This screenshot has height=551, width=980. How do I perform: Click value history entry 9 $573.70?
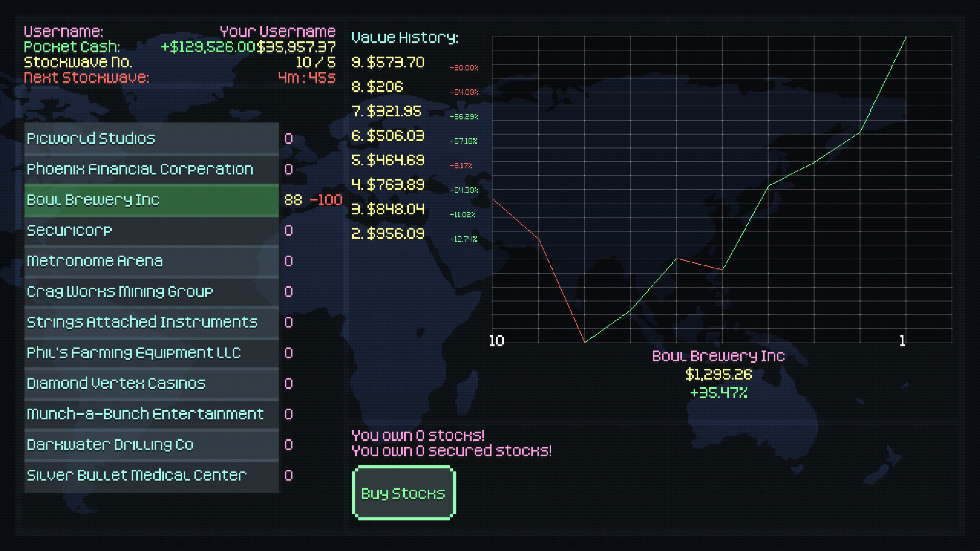pyautogui.click(x=388, y=62)
